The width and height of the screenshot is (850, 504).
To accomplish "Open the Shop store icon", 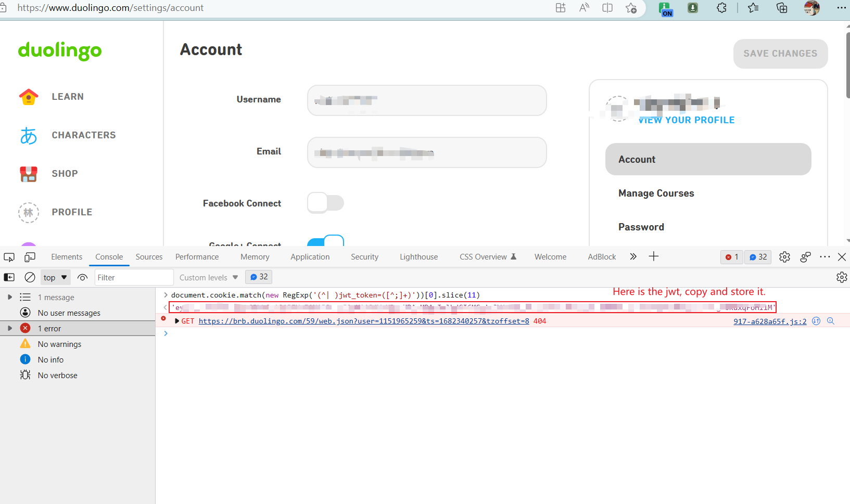I will tap(29, 174).
